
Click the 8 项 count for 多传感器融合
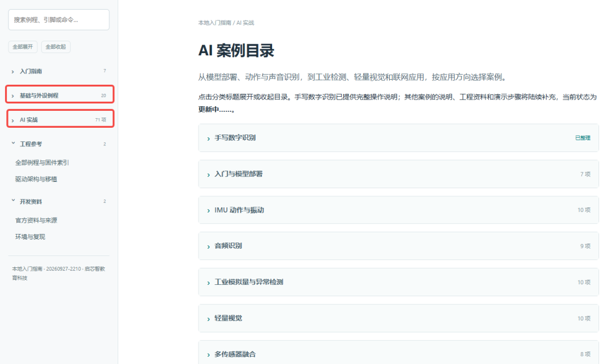click(586, 354)
